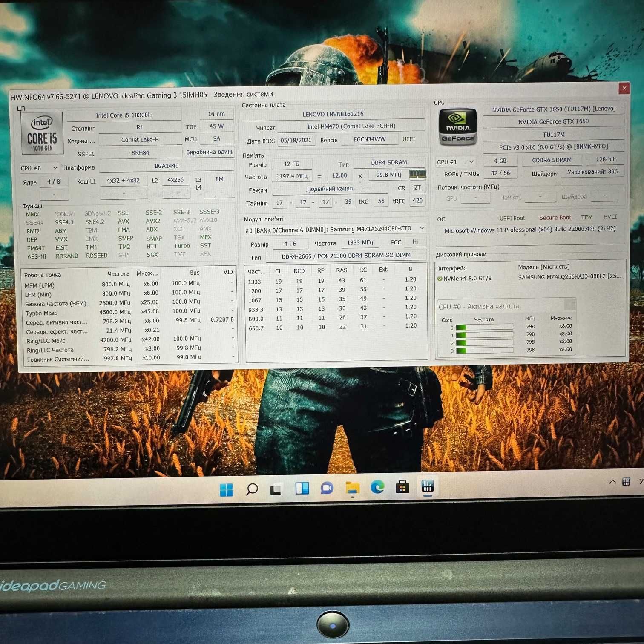This screenshot has height=644, width=644.
Task: Click the Core 1 frequency bar
Action: point(484,335)
